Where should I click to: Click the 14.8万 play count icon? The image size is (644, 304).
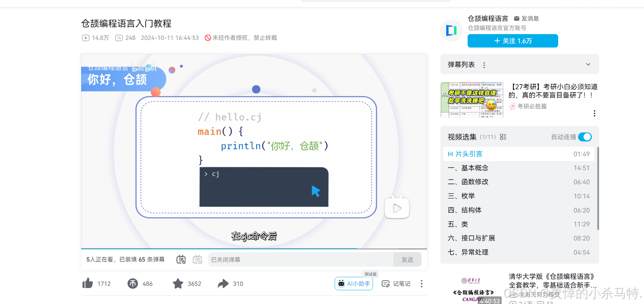[x=85, y=38]
